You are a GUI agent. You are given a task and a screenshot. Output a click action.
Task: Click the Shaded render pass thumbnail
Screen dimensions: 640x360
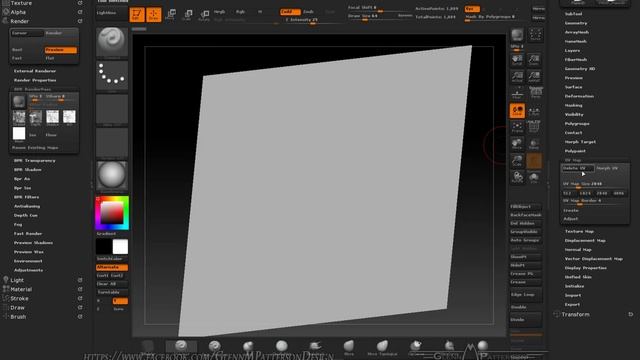(x=19, y=117)
